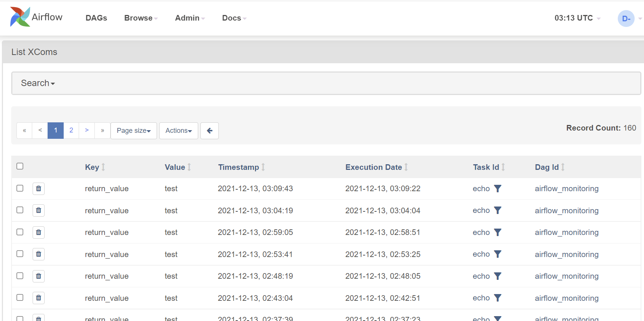
Task: Jump to last page with » button
Action: (x=102, y=131)
